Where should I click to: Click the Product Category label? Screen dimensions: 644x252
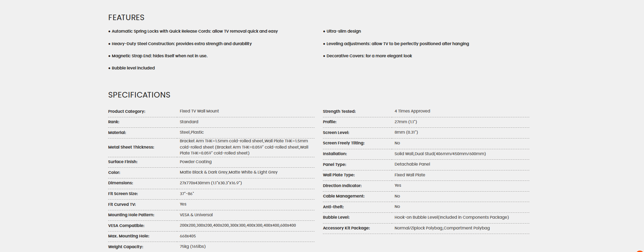tap(126, 111)
